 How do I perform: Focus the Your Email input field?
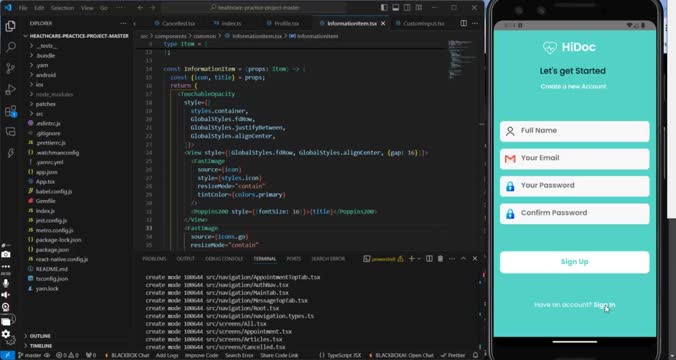[574, 159]
